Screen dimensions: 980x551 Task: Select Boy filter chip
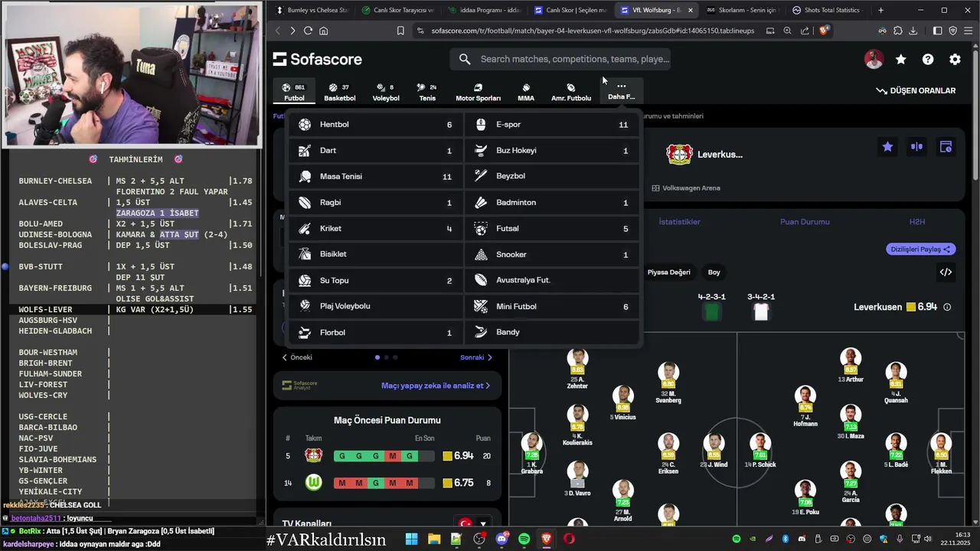[714, 272]
